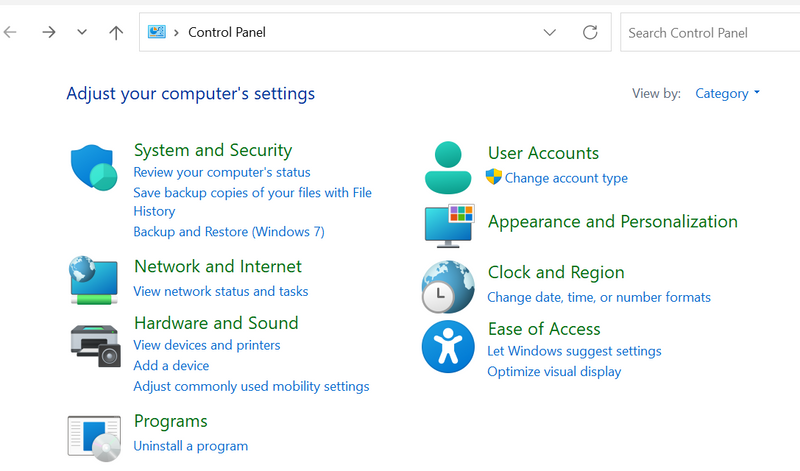Click the System and Security shield icon
800x471 pixels.
tap(94, 166)
